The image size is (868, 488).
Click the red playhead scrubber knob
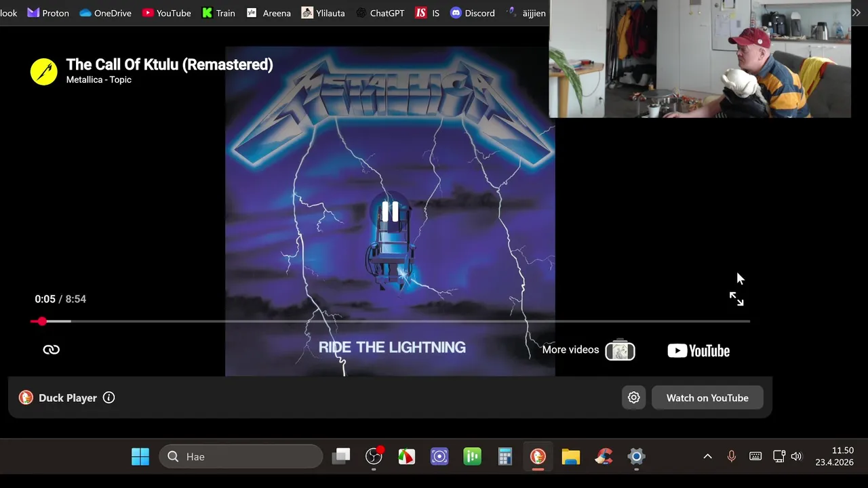point(42,321)
